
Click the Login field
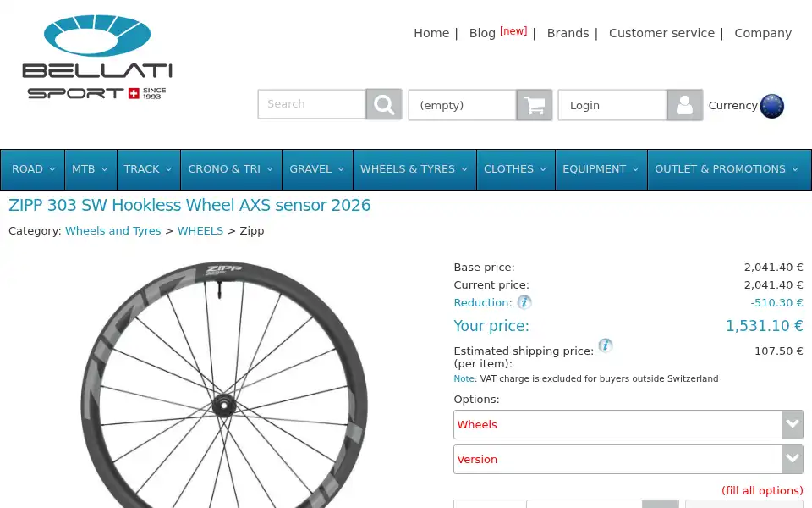612,105
